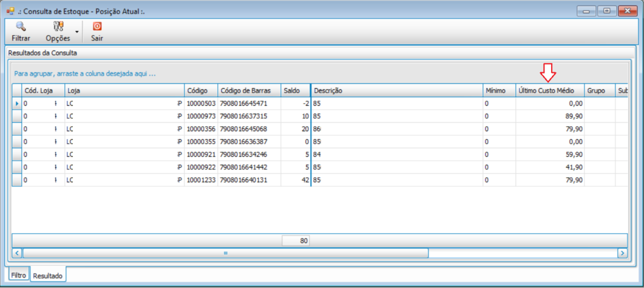
Task: Select row selector of code 10000973
Action: pyautogui.click(x=16, y=116)
